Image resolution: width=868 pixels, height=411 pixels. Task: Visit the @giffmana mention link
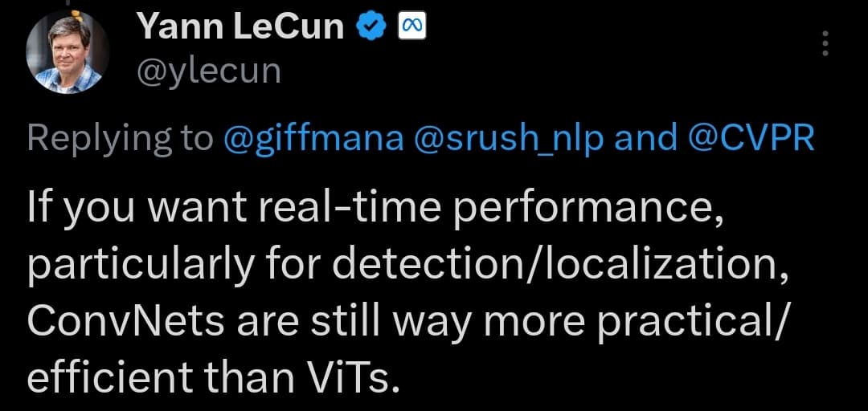pos(313,139)
